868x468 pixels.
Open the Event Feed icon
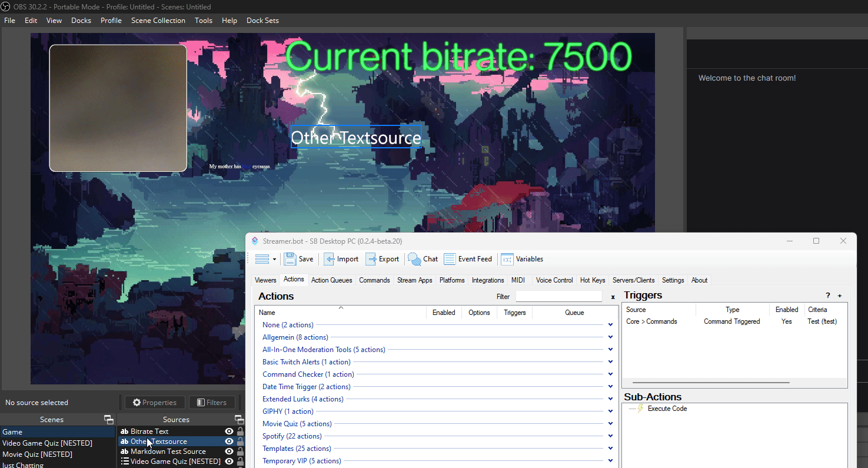point(450,259)
